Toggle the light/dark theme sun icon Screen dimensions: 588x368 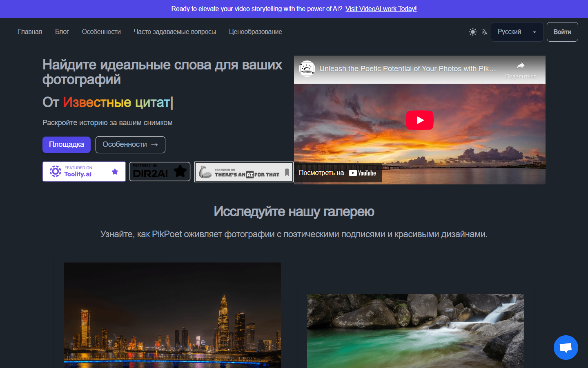[x=473, y=32]
